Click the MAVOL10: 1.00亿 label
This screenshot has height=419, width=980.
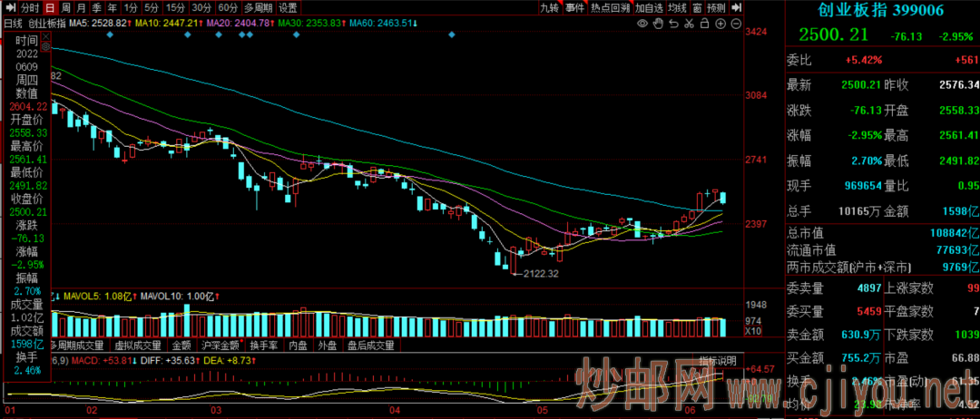pyautogui.click(x=177, y=296)
